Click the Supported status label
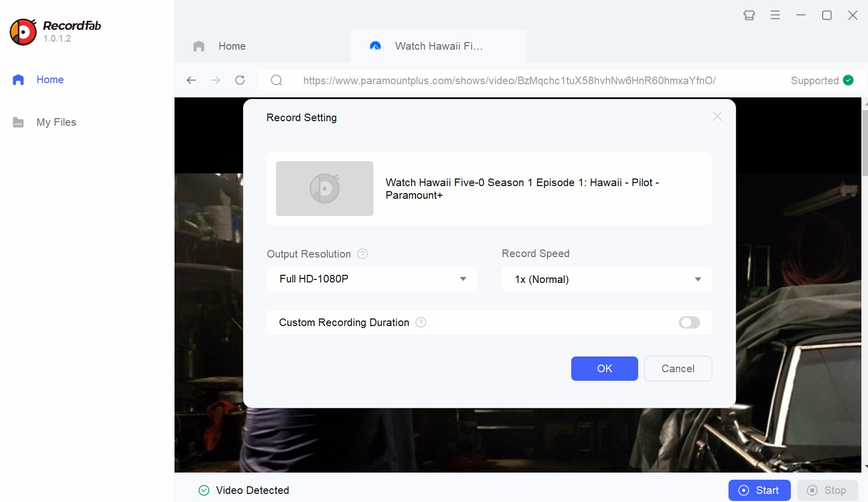This screenshot has height=502, width=868. (815, 81)
